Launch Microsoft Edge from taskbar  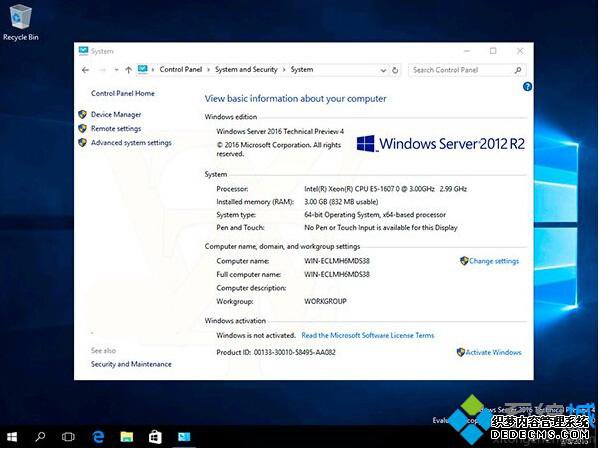tap(98, 437)
